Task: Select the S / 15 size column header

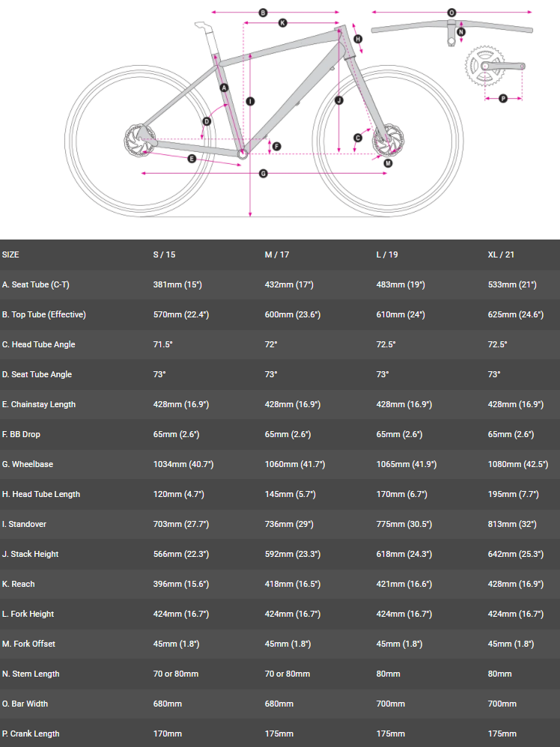Action: pos(164,254)
